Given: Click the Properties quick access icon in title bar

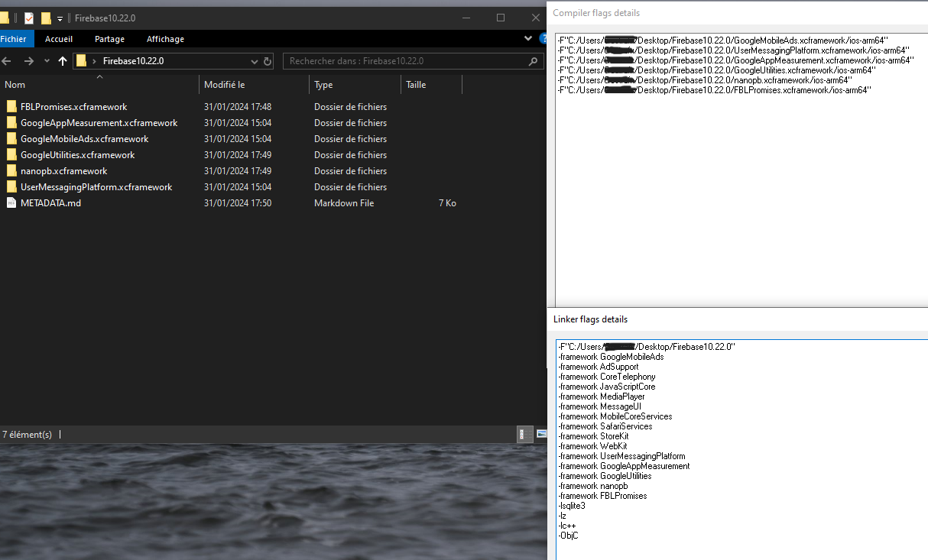Looking at the screenshot, I should pyautogui.click(x=29, y=18).
